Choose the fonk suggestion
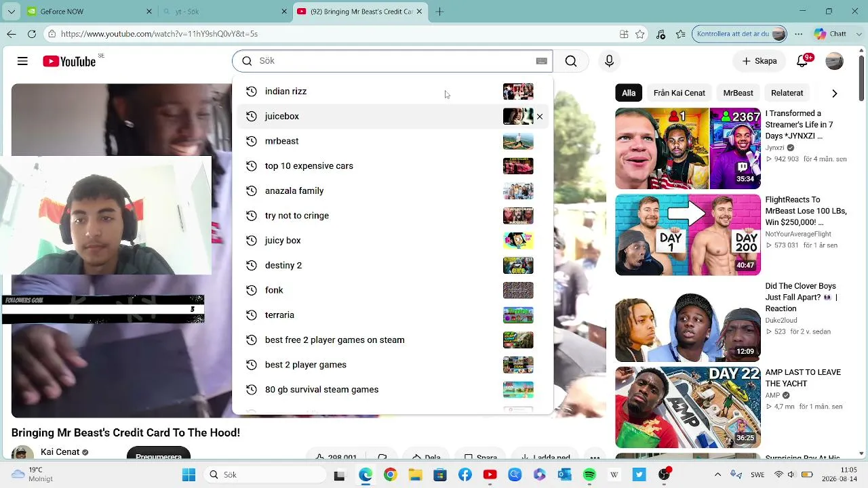The height and width of the screenshot is (488, 868). point(393,290)
